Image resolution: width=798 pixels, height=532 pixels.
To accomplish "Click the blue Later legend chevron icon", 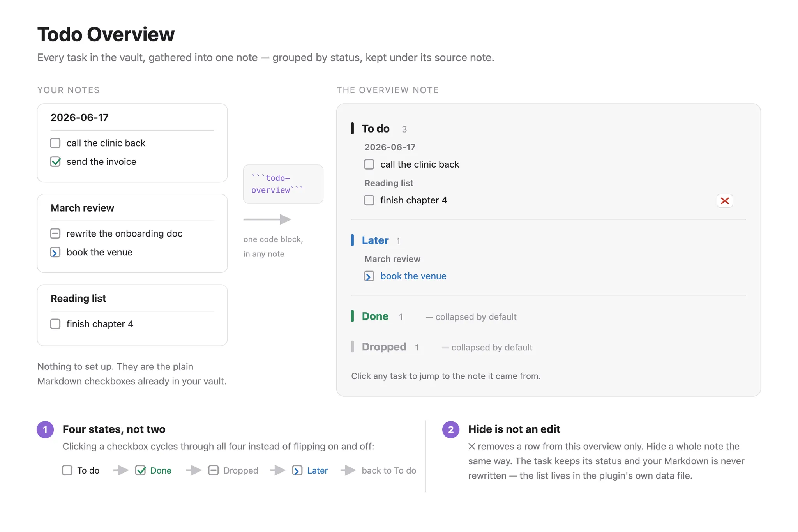I will [x=297, y=470].
